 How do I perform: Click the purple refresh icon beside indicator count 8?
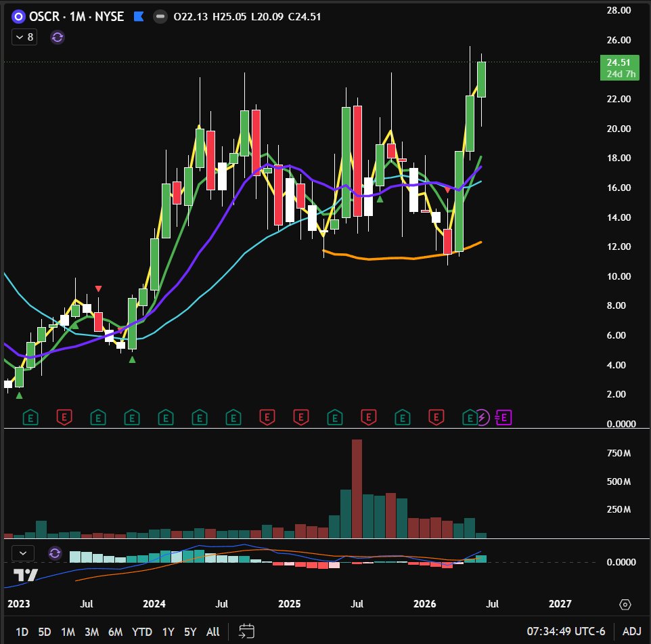coord(58,37)
